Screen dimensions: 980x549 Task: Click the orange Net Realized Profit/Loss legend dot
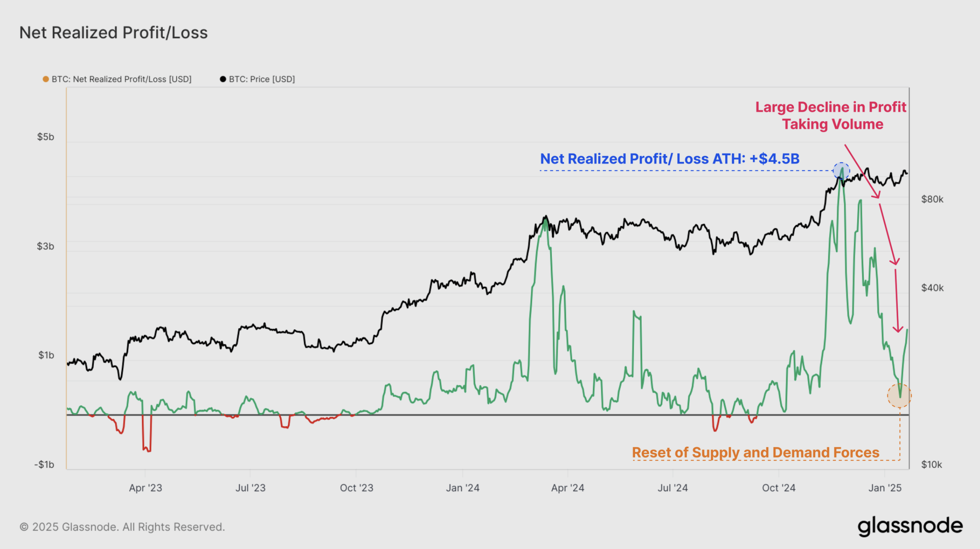[46, 79]
